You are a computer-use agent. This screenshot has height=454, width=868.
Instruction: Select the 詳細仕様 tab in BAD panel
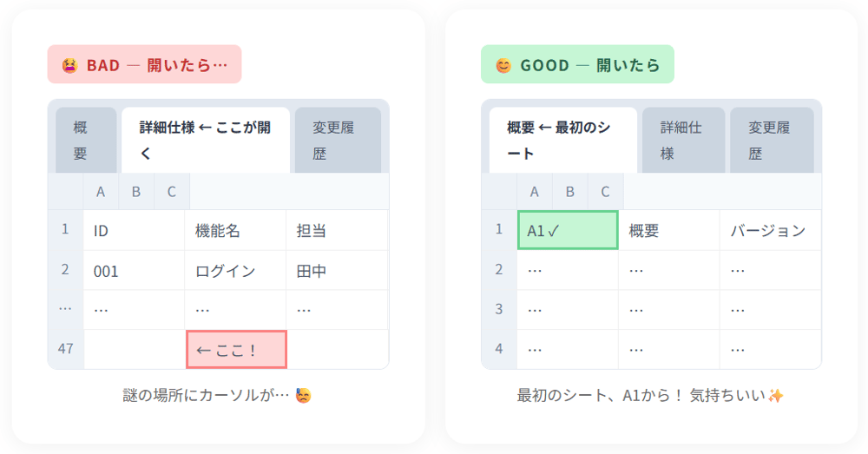(x=206, y=141)
